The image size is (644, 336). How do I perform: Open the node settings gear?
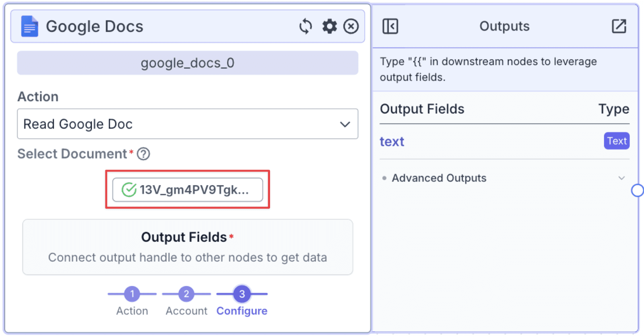coord(329,27)
